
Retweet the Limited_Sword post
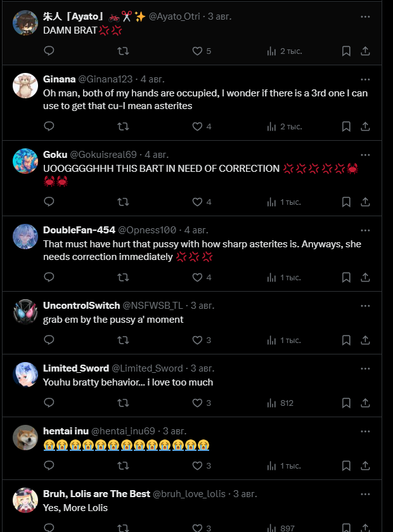(x=123, y=403)
